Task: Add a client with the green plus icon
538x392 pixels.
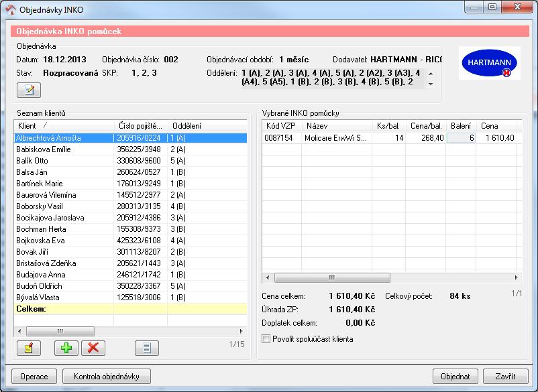Action: pyautogui.click(x=66, y=348)
